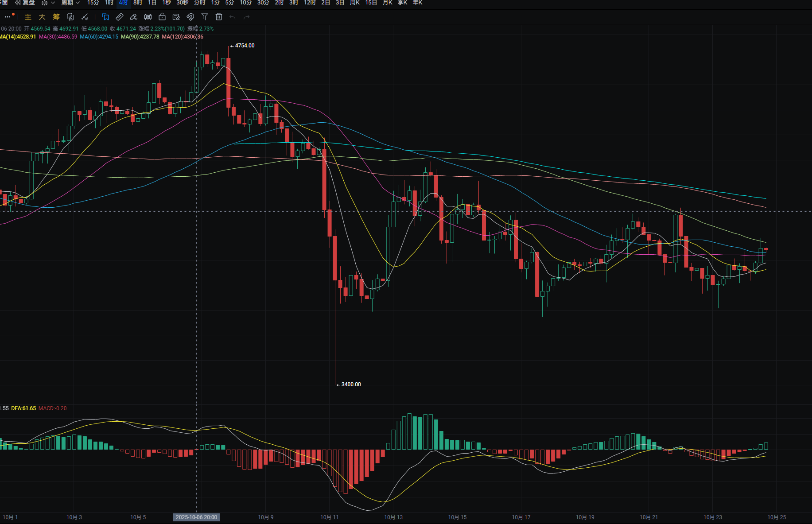The height and width of the screenshot is (524, 812).
Task: Expand the 周期 period dropdown
Action: (x=70, y=3)
